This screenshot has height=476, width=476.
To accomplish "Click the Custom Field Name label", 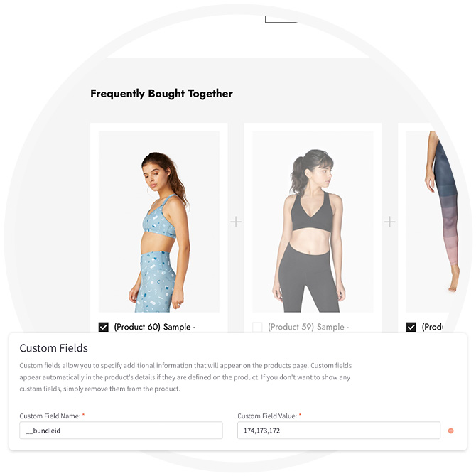I will pos(50,416).
